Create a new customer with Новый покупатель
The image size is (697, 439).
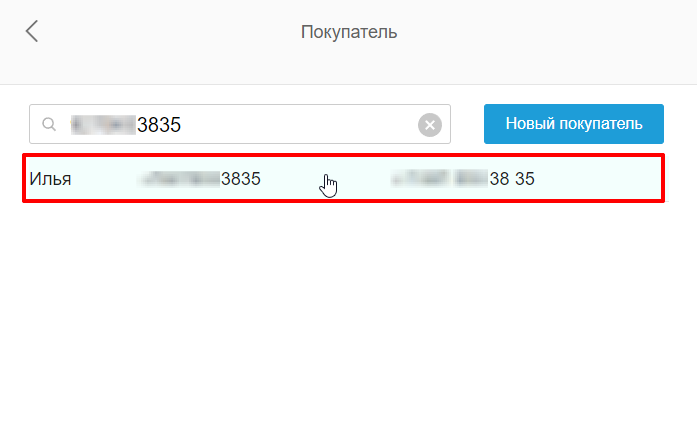pos(573,124)
